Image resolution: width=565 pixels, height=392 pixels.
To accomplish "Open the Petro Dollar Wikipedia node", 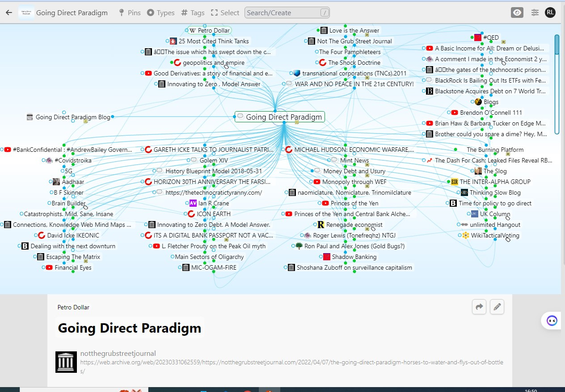I will 208,30.
